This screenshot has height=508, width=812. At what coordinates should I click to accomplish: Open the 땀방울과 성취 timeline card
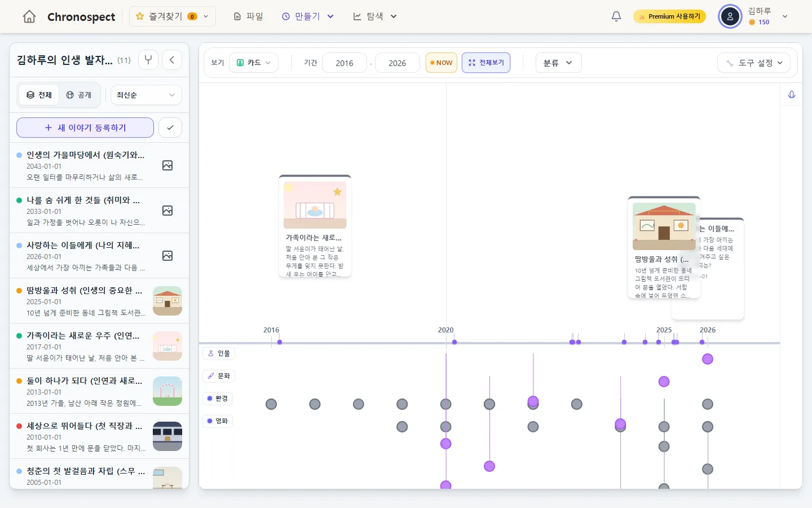click(664, 247)
